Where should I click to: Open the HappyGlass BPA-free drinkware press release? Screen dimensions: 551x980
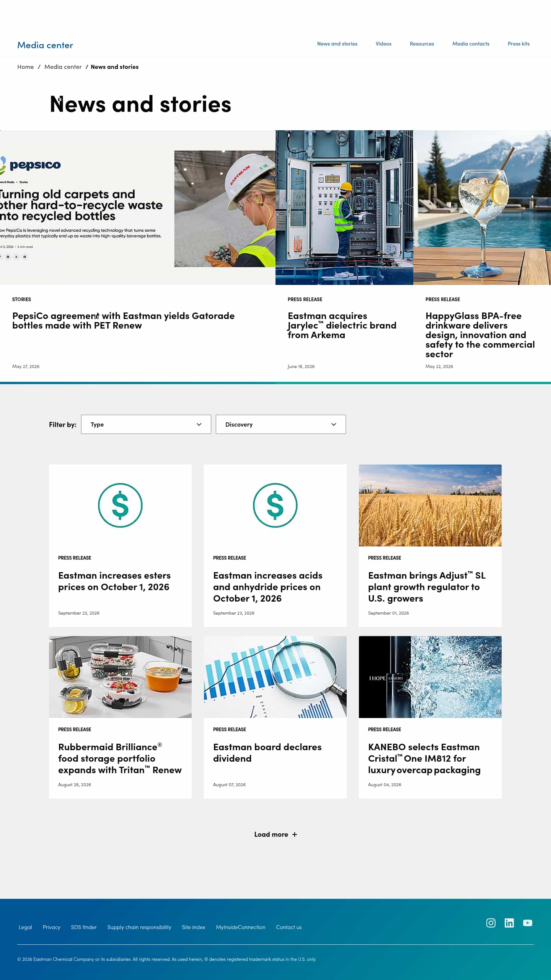tap(480, 335)
